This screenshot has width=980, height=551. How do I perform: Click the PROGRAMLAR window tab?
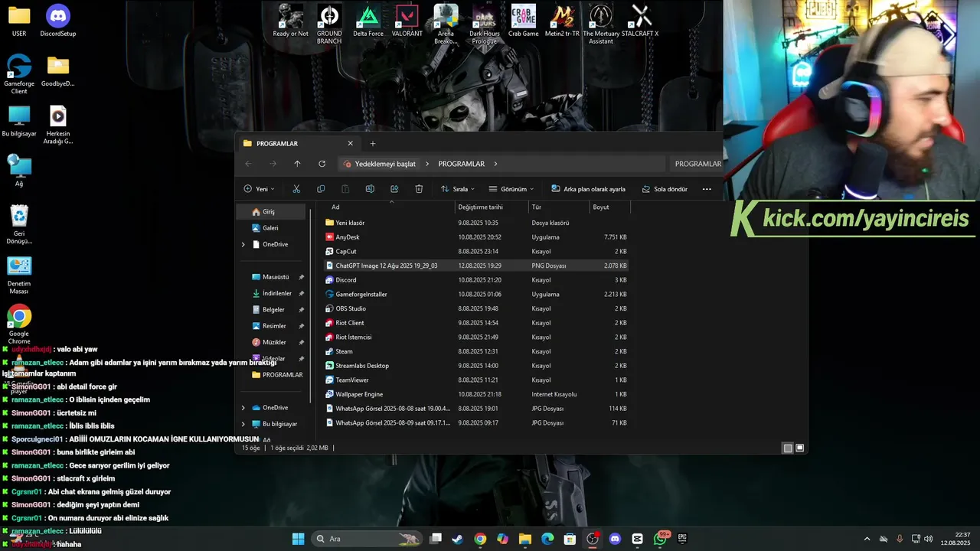[x=298, y=143]
